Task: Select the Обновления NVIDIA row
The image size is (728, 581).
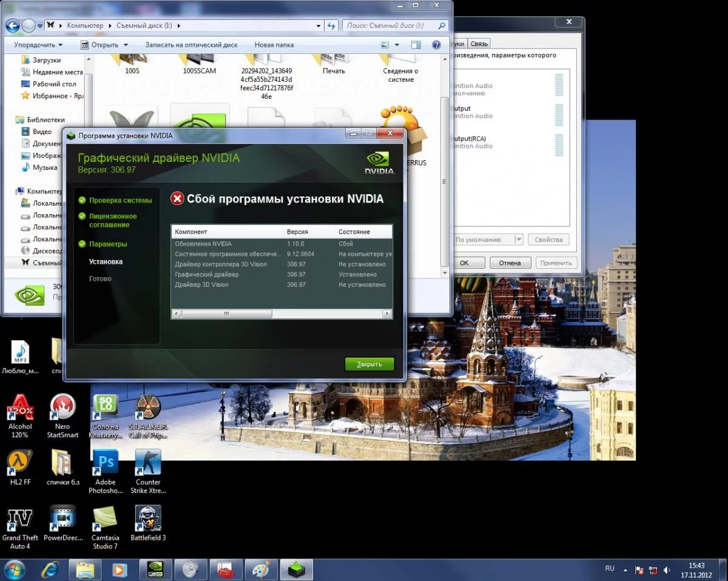Action: (x=282, y=244)
